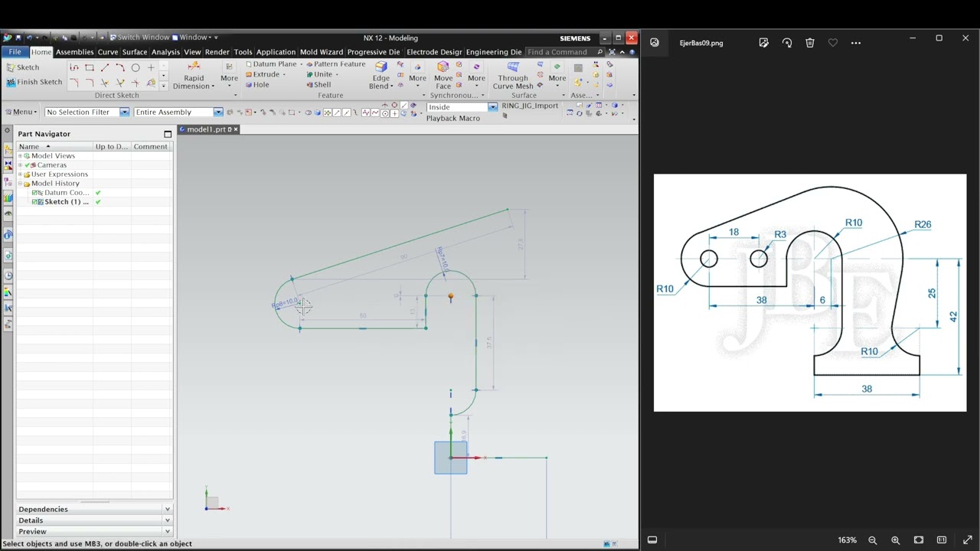Switch to the View ribbon tab
Screen dimensions: 980x551
coord(192,52)
